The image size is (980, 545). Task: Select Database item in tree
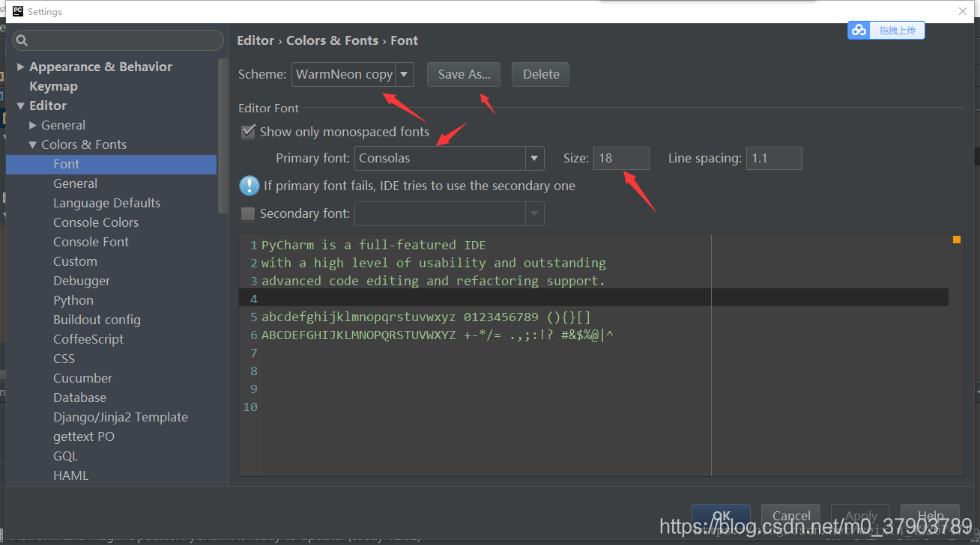(79, 398)
